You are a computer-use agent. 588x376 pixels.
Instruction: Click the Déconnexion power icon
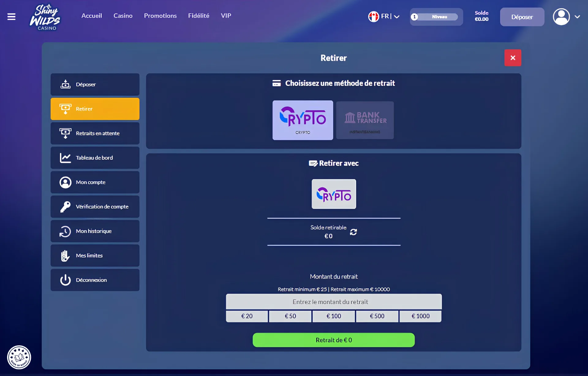(x=65, y=280)
